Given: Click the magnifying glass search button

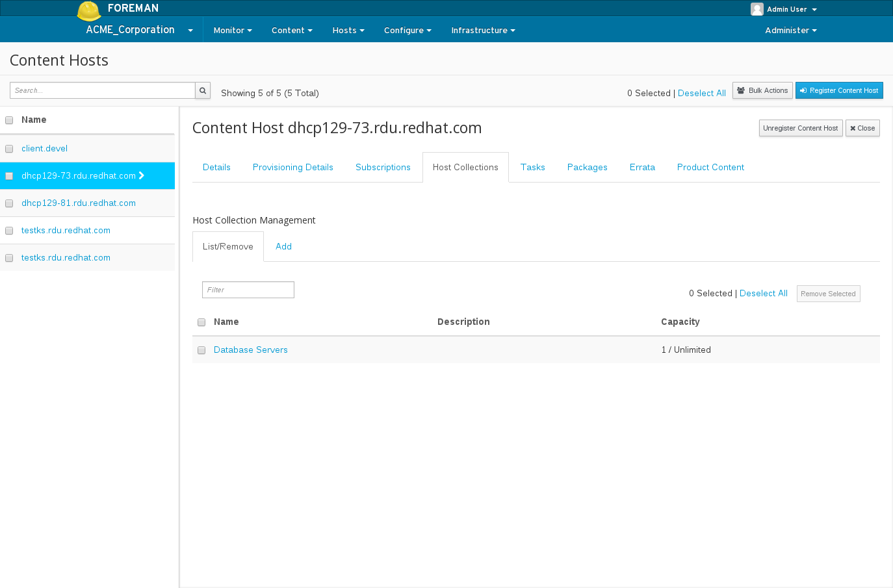Looking at the screenshot, I should click(x=203, y=90).
